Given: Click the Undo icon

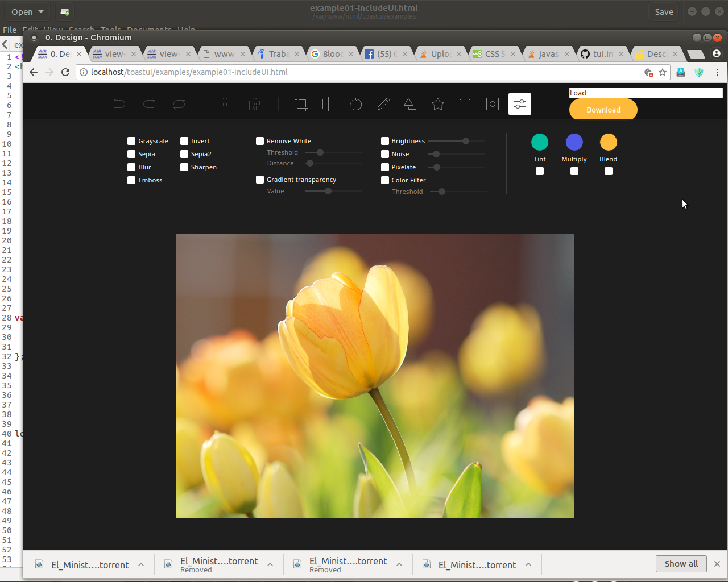Looking at the screenshot, I should click(119, 104).
